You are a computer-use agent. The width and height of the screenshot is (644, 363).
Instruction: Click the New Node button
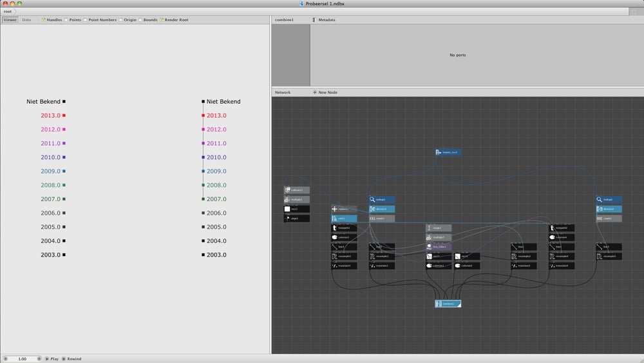(x=325, y=92)
